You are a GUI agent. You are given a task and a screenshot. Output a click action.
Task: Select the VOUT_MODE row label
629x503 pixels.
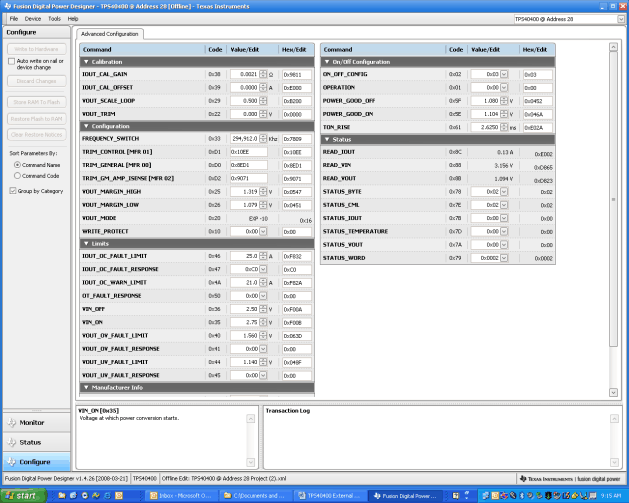click(x=99, y=218)
